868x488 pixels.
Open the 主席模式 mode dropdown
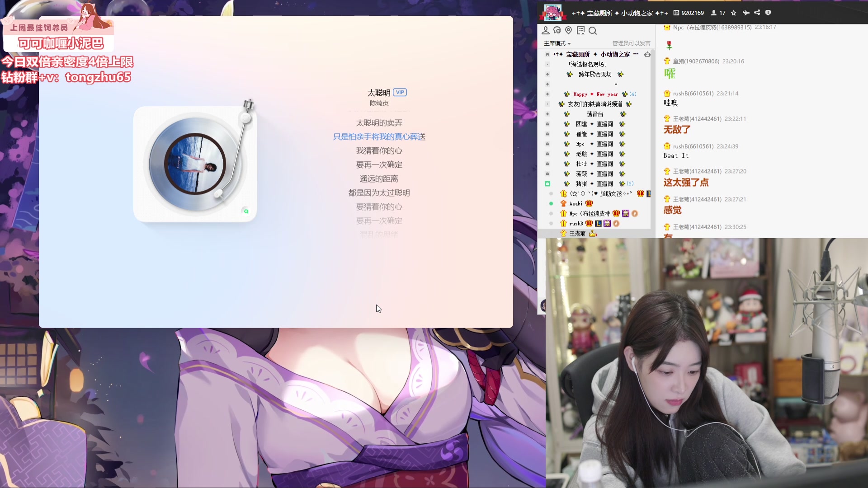tap(557, 43)
